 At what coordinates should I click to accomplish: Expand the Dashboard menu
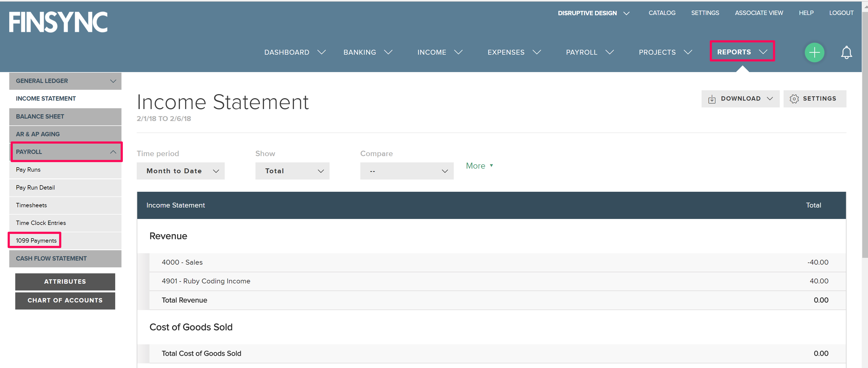pos(294,52)
